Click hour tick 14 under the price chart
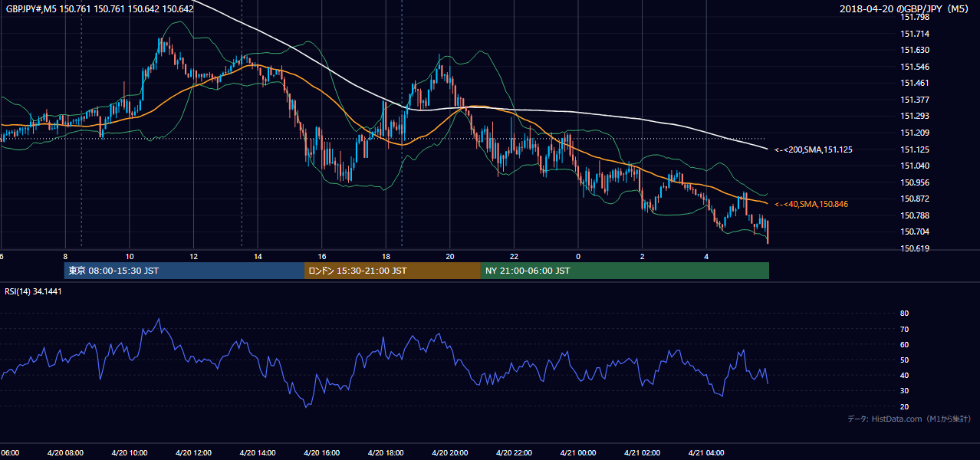Image resolution: width=980 pixels, height=460 pixels. 258,256
